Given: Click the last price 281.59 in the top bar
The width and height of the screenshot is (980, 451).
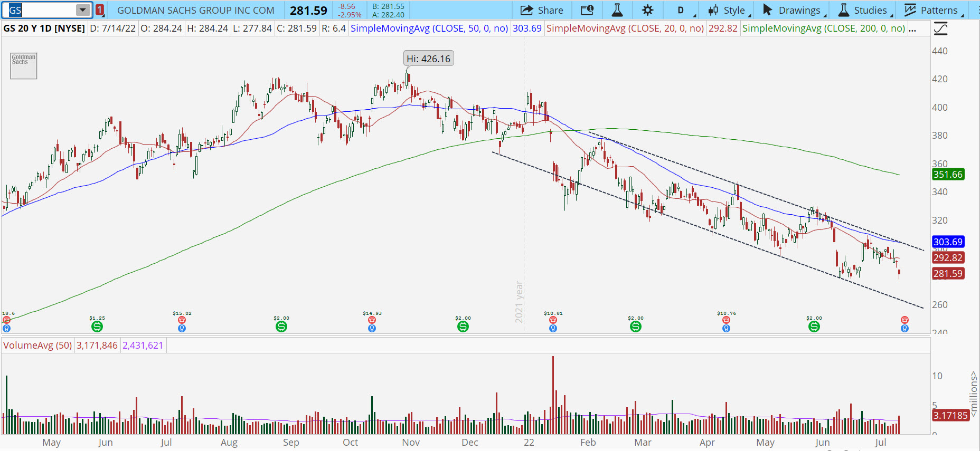Looking at the screenshot, I should [x=308, y=10].
